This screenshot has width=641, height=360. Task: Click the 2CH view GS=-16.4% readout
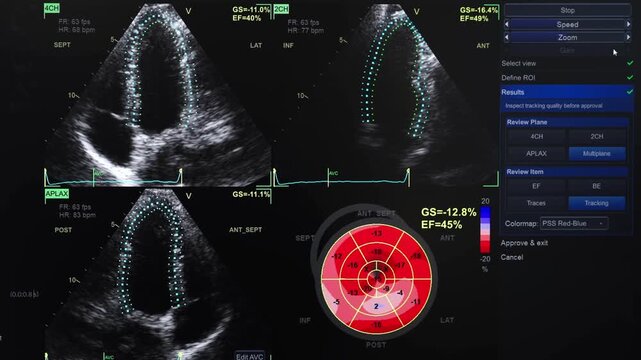pyautogui.click(x=479, y=10)
